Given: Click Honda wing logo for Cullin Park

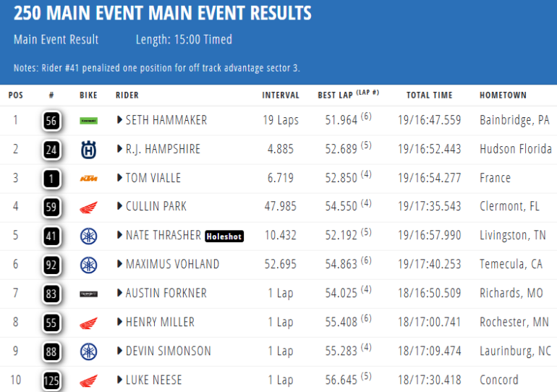Looking at the screenshot, I should (88, 207).
